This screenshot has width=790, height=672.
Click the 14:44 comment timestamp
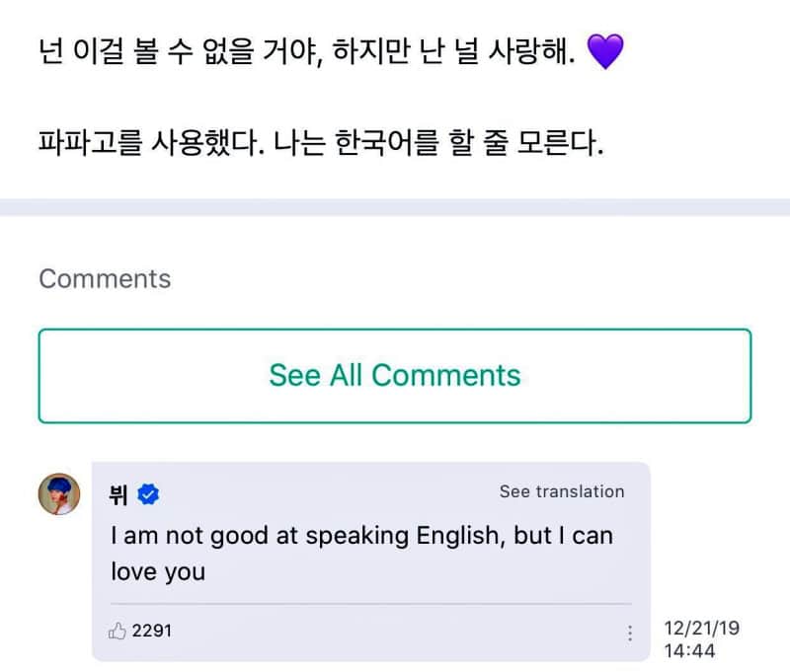(690, 651)
